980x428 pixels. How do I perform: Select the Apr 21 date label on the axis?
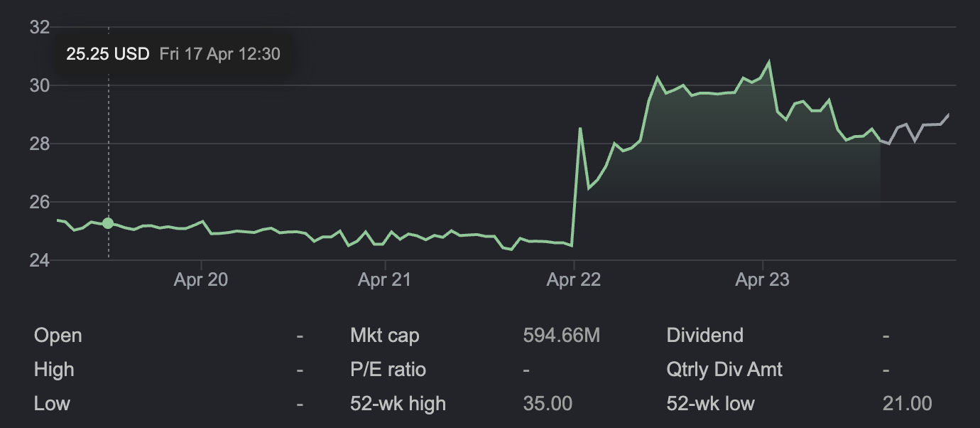click(384, 280)
